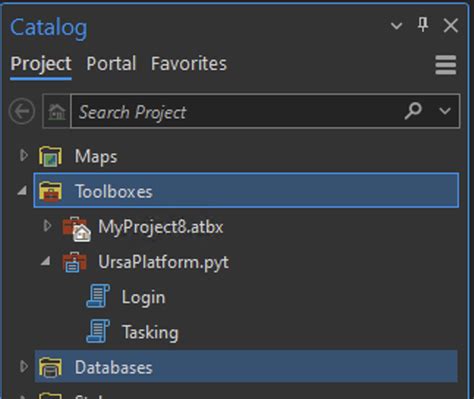
Task: Expand MyProject8.atbx toolbox contents
Action: point(47,226)
